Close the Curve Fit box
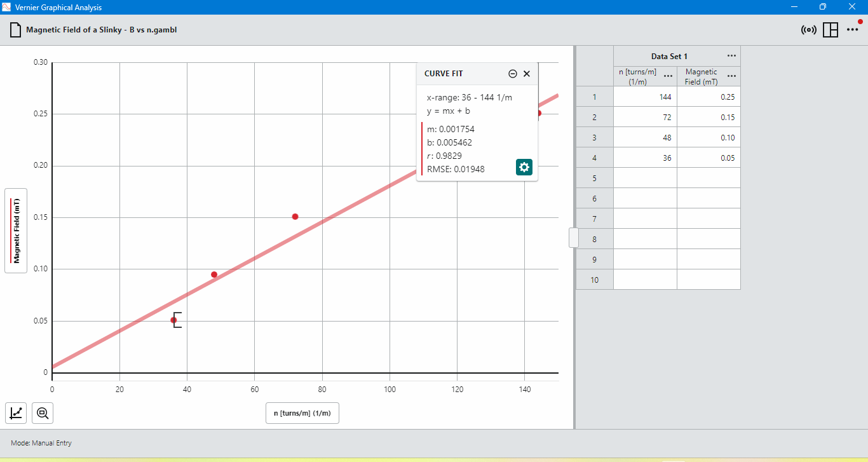The height and width of the screenshot is (462, 868). (527, 74)
